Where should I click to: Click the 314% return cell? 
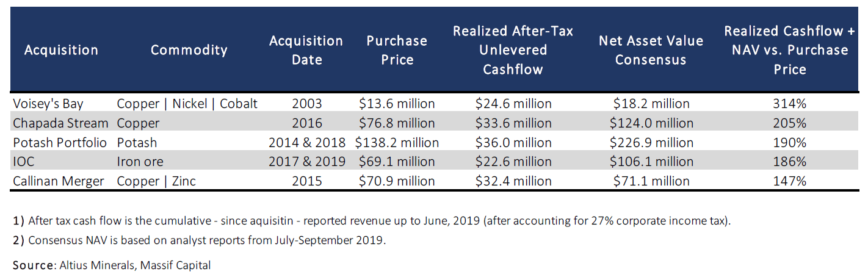[790, 104]
